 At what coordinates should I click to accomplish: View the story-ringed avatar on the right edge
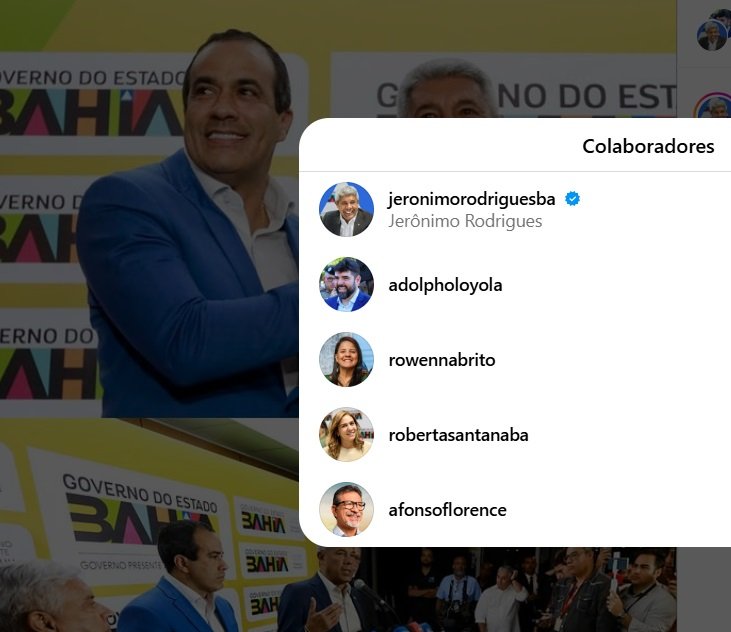click(x=712, y=105)
